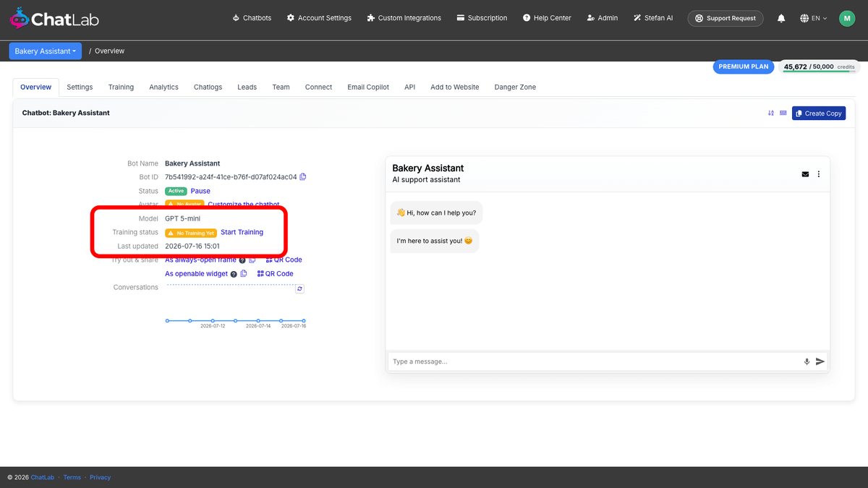Image resolution: width=868 pixels, height=488 pixels.
Task: Click the Bot ID value 7b541992-a24f
Action: pyautogui.click(x=231, y=177)
